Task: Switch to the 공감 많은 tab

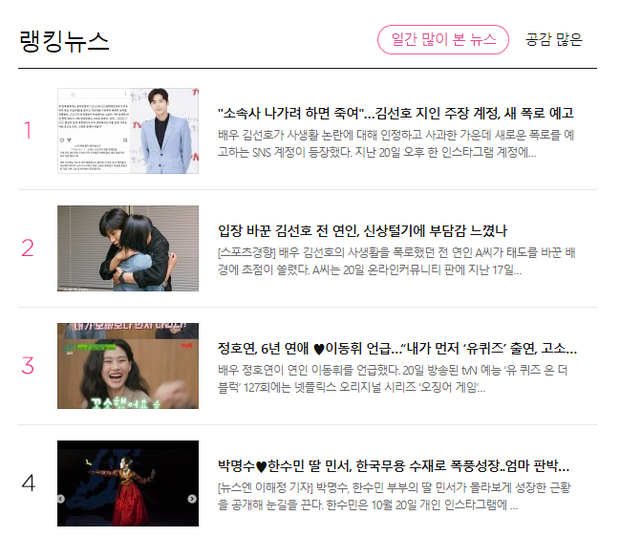Action: (x=554, y=40)
